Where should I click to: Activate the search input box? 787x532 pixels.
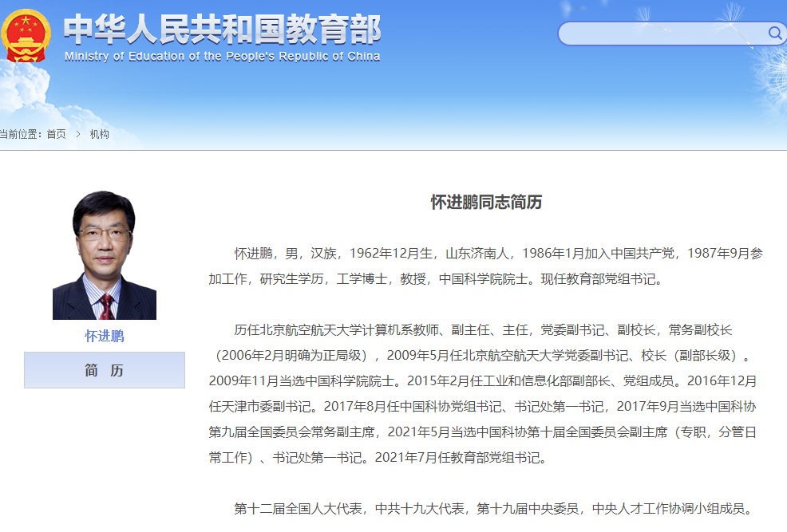(x=662, y=33)
